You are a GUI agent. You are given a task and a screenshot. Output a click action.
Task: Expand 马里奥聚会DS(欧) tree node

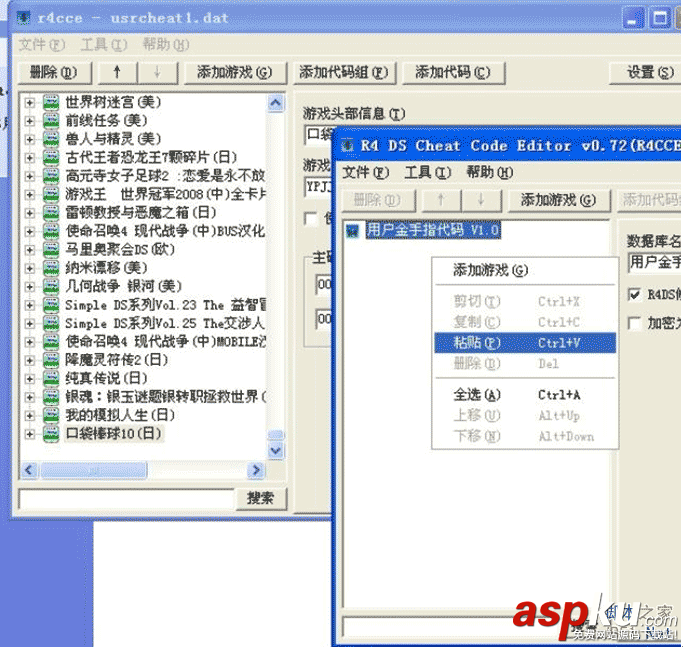(x=30, y=250)
